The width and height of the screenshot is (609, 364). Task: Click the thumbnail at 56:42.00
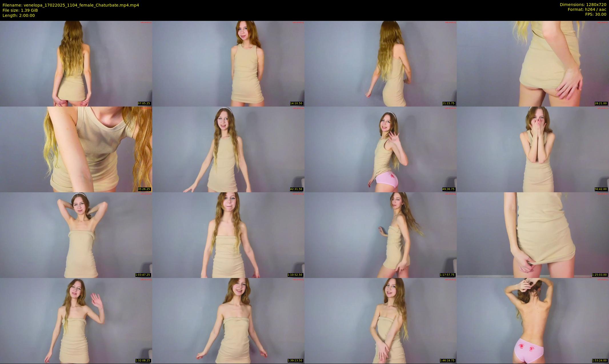pyautogui.click(x=533, y=149)
